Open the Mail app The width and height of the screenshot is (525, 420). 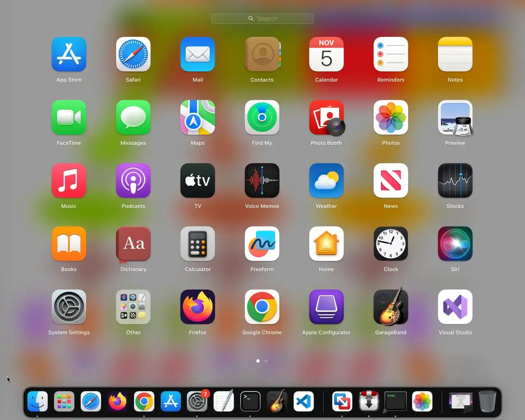198,54
